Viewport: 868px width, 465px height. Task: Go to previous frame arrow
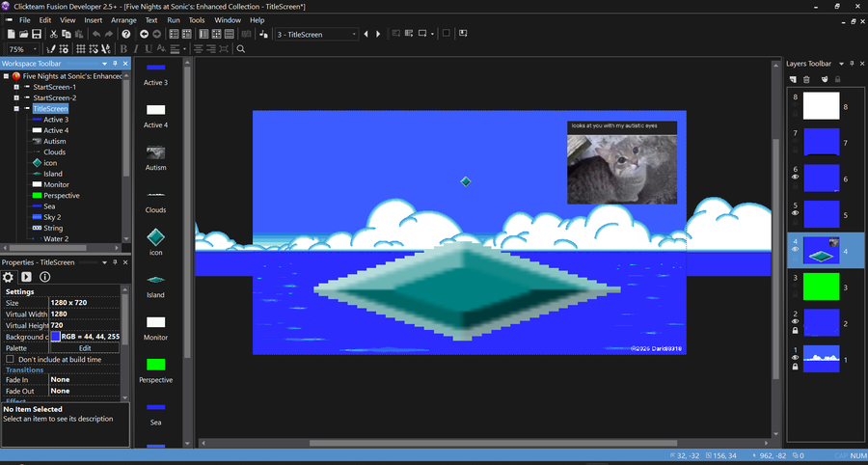(366, 34)
